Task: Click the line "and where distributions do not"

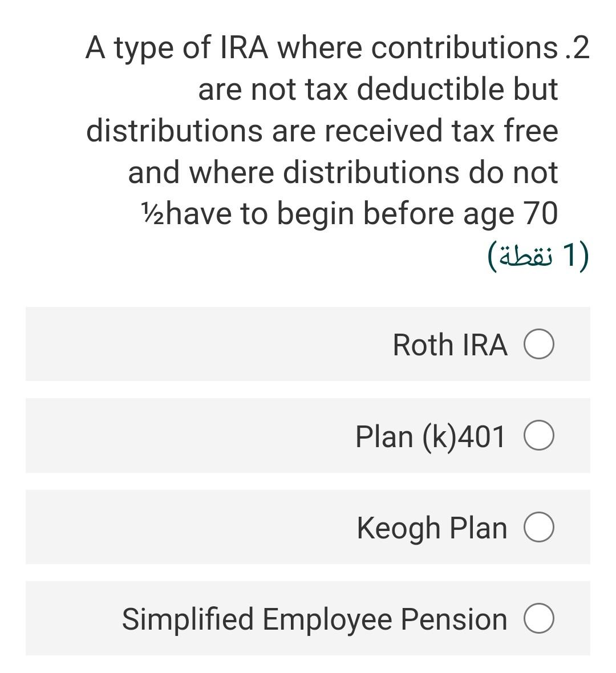Action: tap(343, 172)
